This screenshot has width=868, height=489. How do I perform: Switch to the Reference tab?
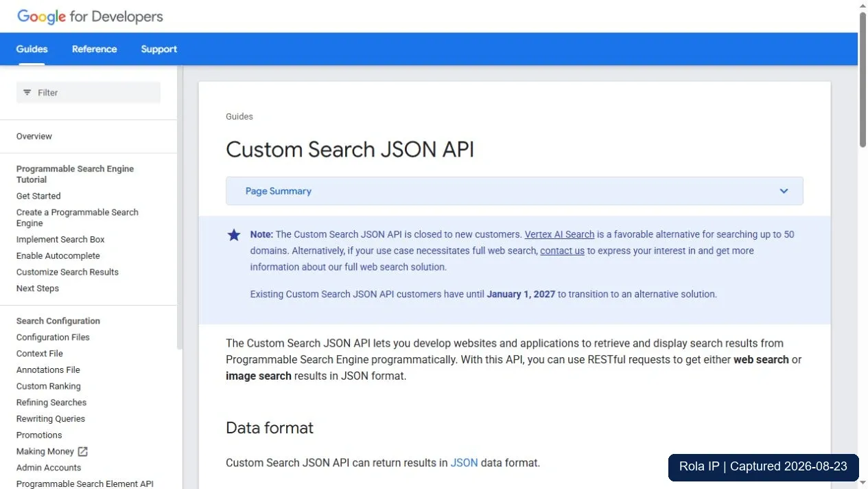(95, 49)
